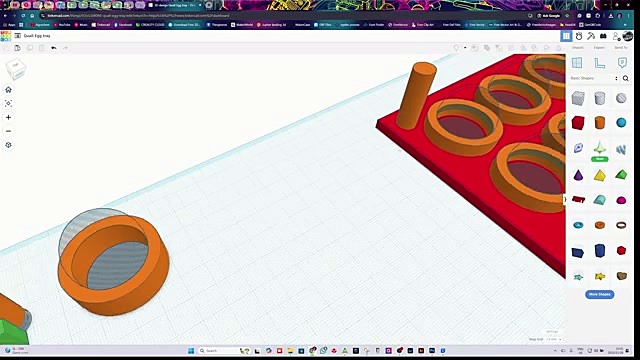Open the Snap Grid dropdown
This screenshot has width=640, height=360.
pos(553,339)
